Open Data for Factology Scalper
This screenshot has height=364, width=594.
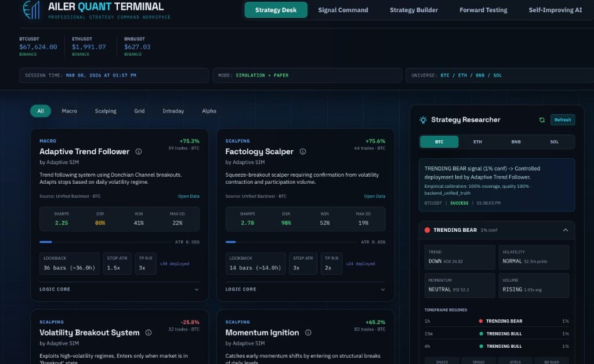tap(374, 196)
